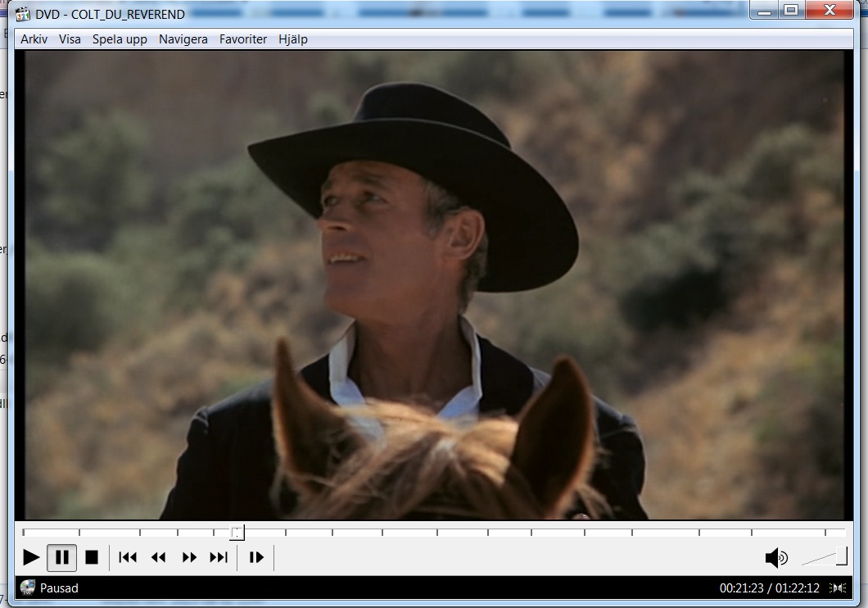Open the Arkiv menu

(34, 39)
